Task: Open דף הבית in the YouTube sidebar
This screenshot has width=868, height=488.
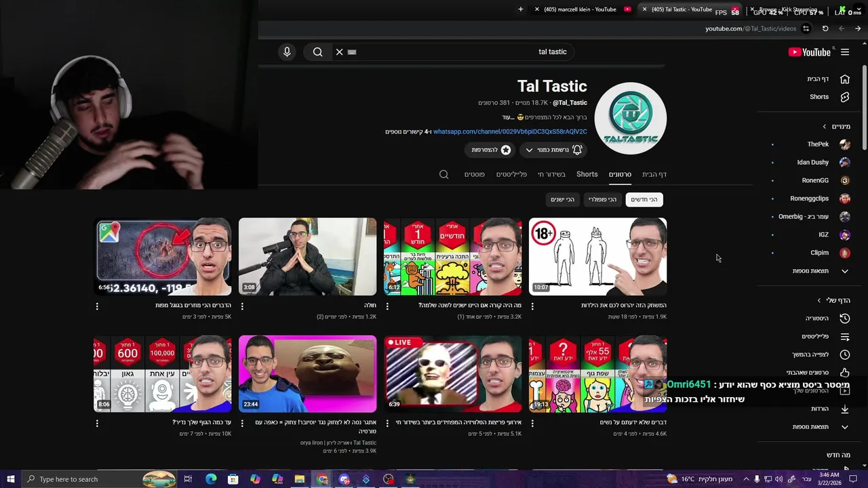Action: point(827,79)
